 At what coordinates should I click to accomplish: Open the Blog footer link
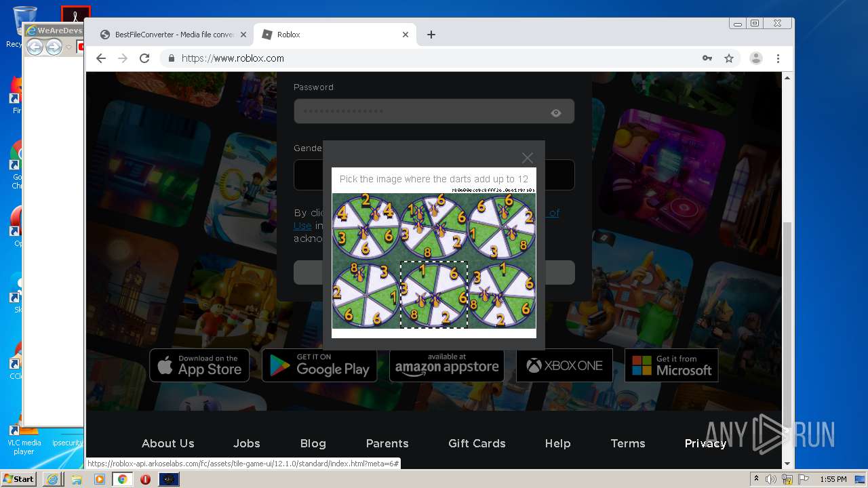(313, 443)
